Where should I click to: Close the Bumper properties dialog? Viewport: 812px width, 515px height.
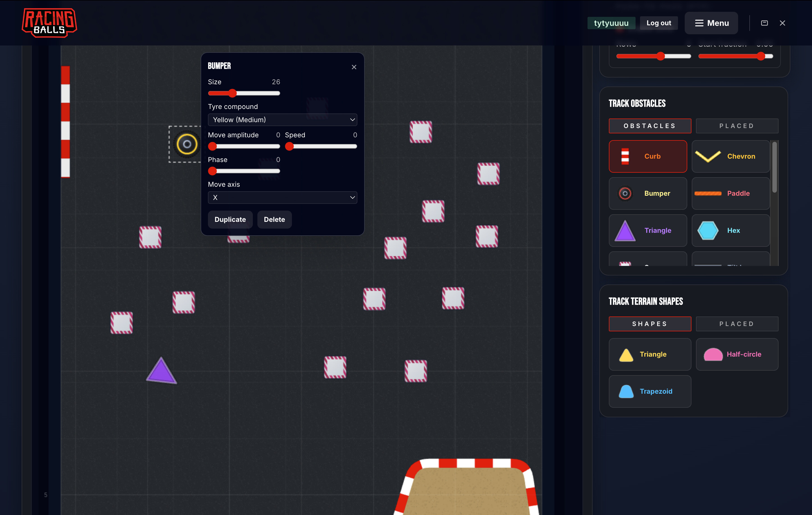point(354,67)
